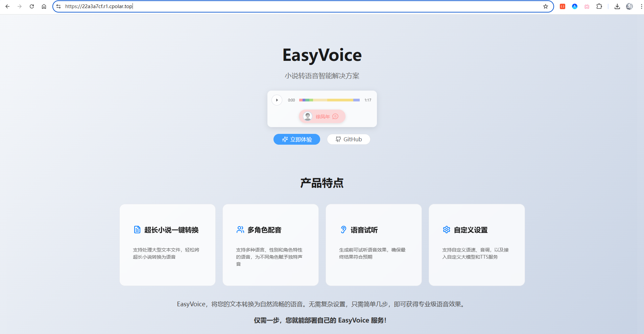Click the gear icon beside 自定义设置

pyautogui.click(x=447, y=230)
